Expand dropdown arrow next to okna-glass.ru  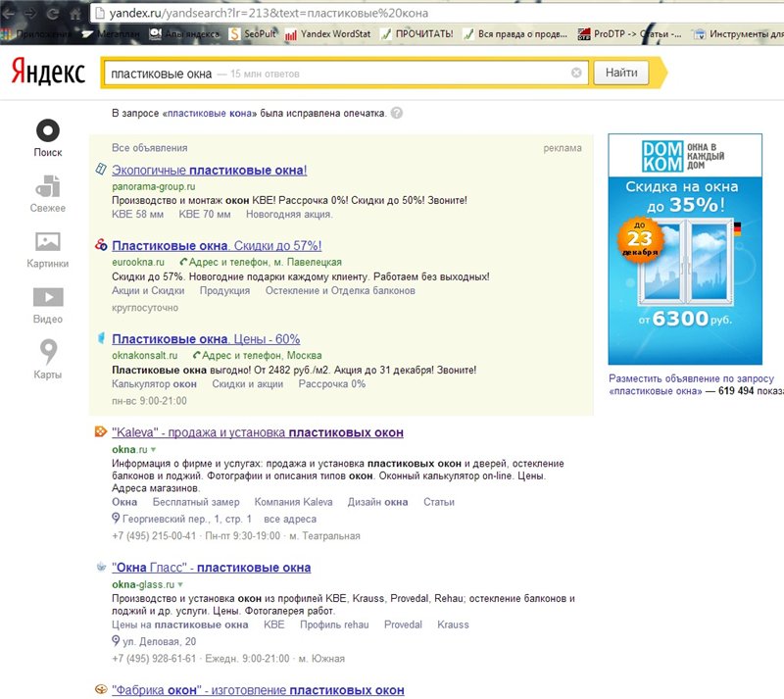pos(180,585)
